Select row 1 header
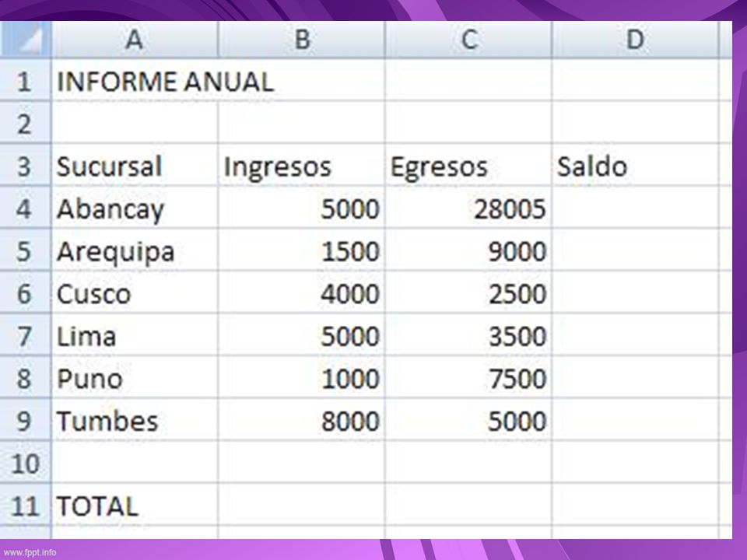The image size is (747, 560). [25, 80]
